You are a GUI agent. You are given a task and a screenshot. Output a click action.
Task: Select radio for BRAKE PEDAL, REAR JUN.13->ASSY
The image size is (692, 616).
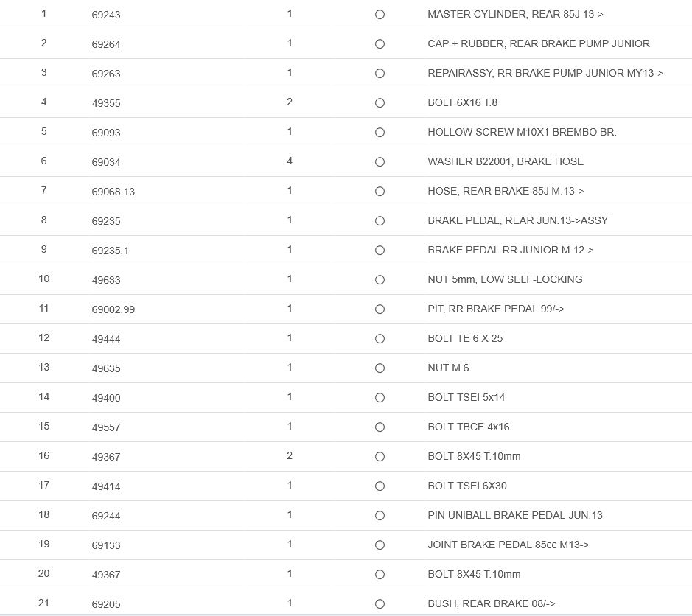tap(380, 221)
